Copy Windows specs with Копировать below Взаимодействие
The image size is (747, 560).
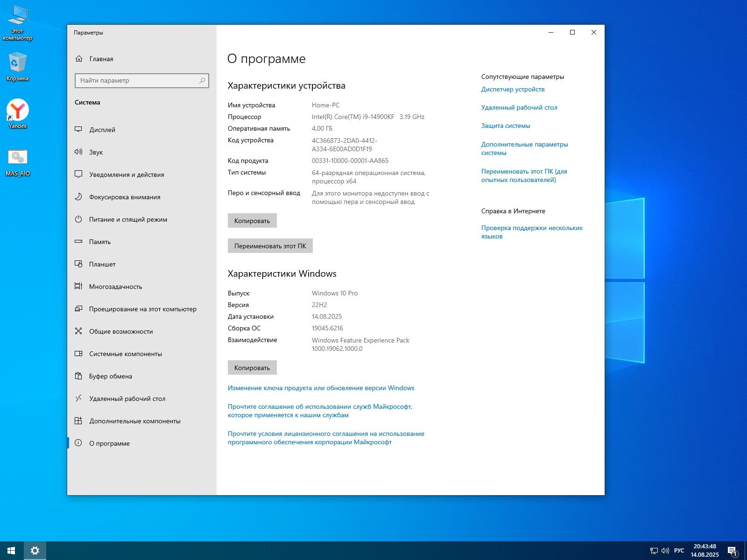[252, 368]
